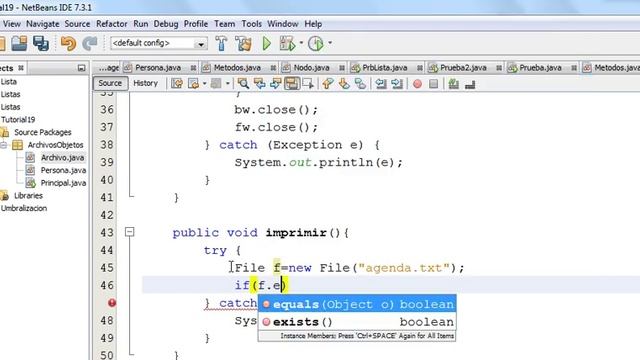Open the Source menu

click(77, 24)
